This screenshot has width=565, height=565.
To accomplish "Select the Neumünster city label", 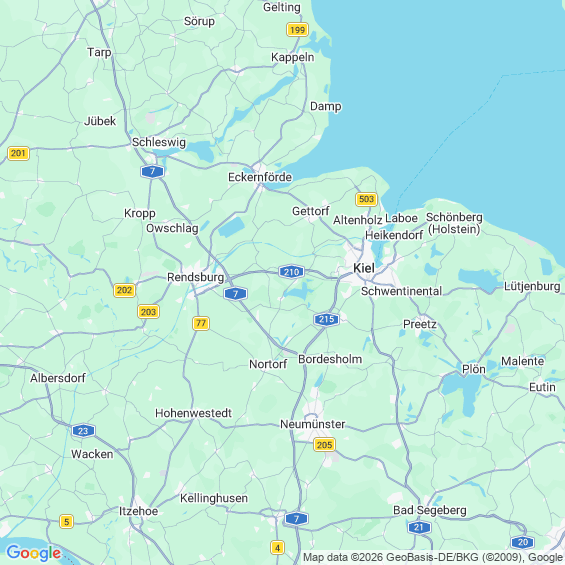I will coord(313,424).
